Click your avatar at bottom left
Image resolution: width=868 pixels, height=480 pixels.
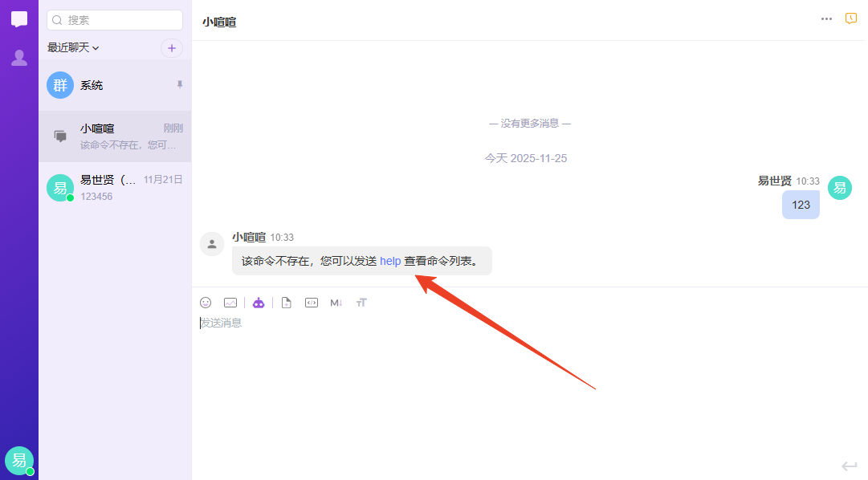coord(18,460)
